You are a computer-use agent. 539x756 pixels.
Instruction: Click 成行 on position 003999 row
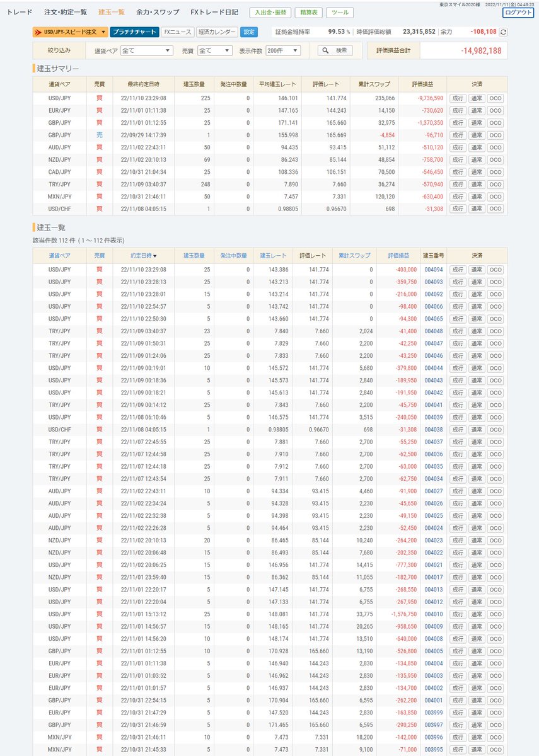(457, 713)
